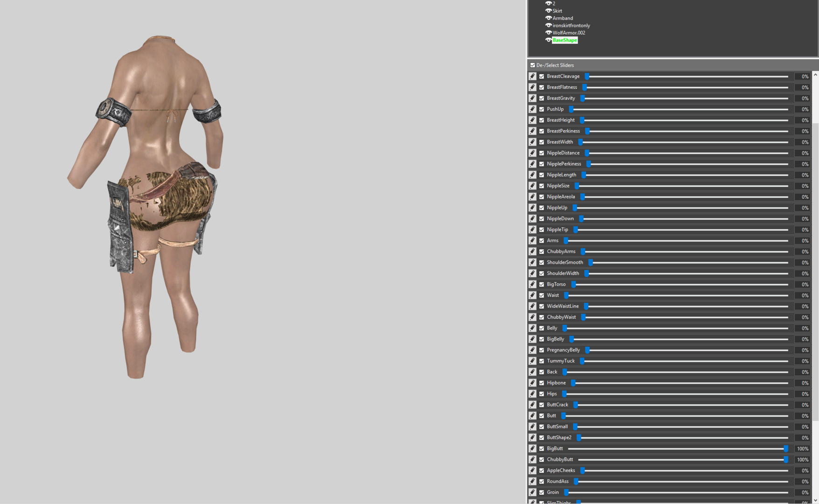
Task: Click the edit pencil icon for Hips slider
Action: pyautogui.click(x=532, y=394)
